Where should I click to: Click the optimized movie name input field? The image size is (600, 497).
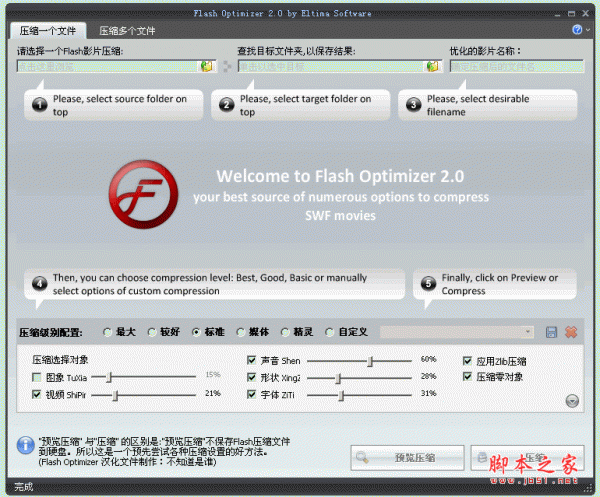pos(517,66)
